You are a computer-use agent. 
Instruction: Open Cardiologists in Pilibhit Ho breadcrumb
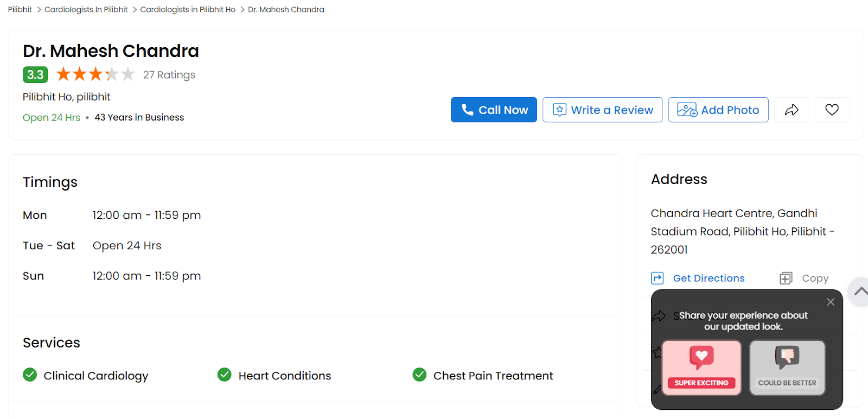[188, 9]
